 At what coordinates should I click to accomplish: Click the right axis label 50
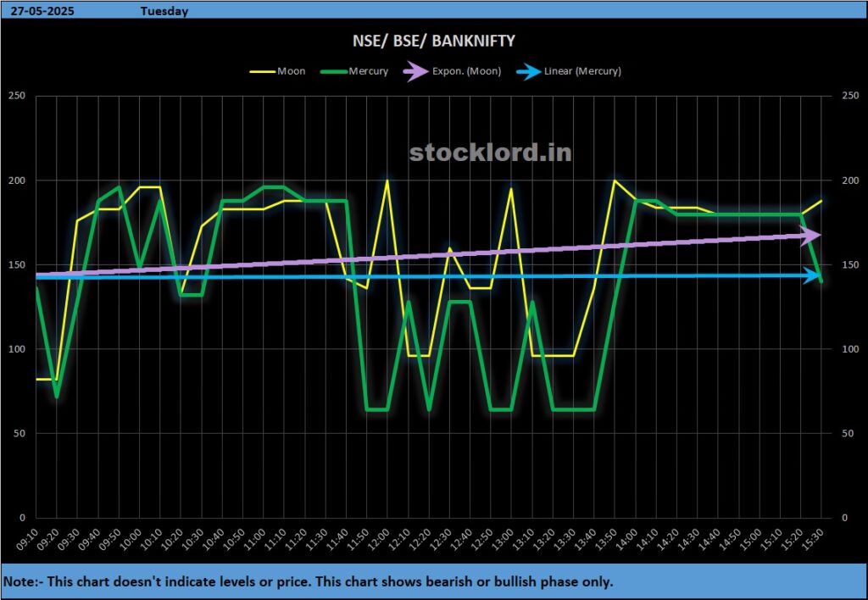pos(848,433)
